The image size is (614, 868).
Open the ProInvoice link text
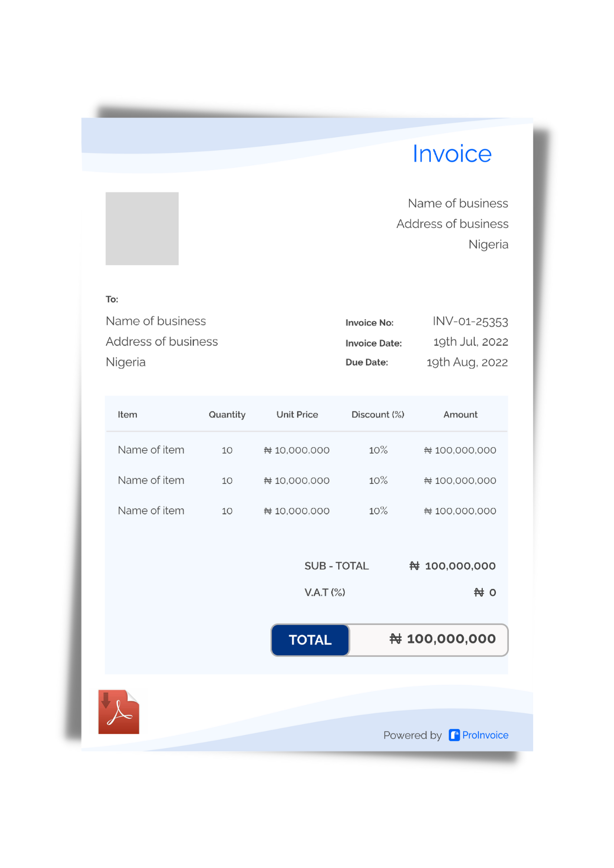[485, 735]
